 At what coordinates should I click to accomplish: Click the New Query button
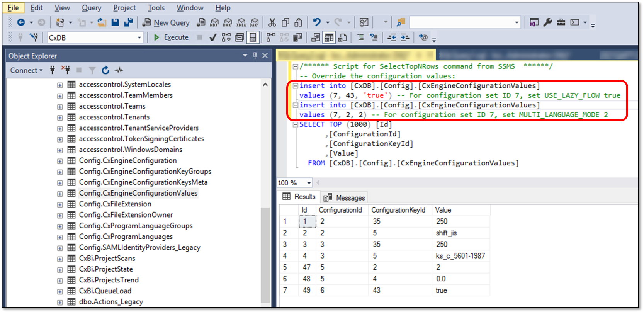pos(166,22)
